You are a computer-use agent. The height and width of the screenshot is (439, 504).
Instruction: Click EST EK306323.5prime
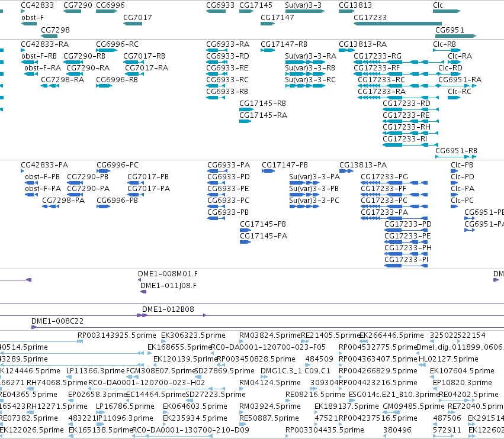[193, 335]
